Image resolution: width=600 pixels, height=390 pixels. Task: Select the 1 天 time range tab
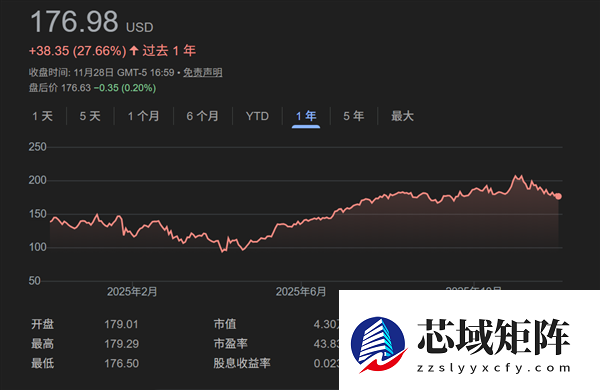click(x=42, y=116)
